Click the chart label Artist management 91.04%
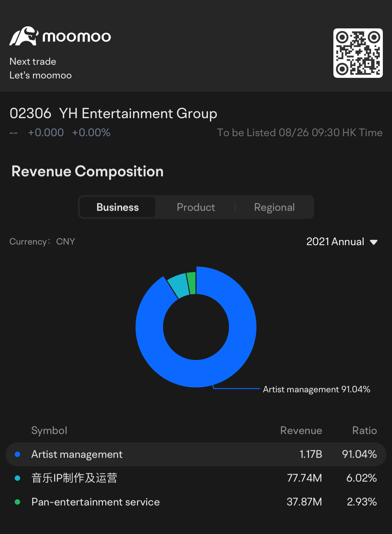392x534 pixels. (x=317, y=389)
